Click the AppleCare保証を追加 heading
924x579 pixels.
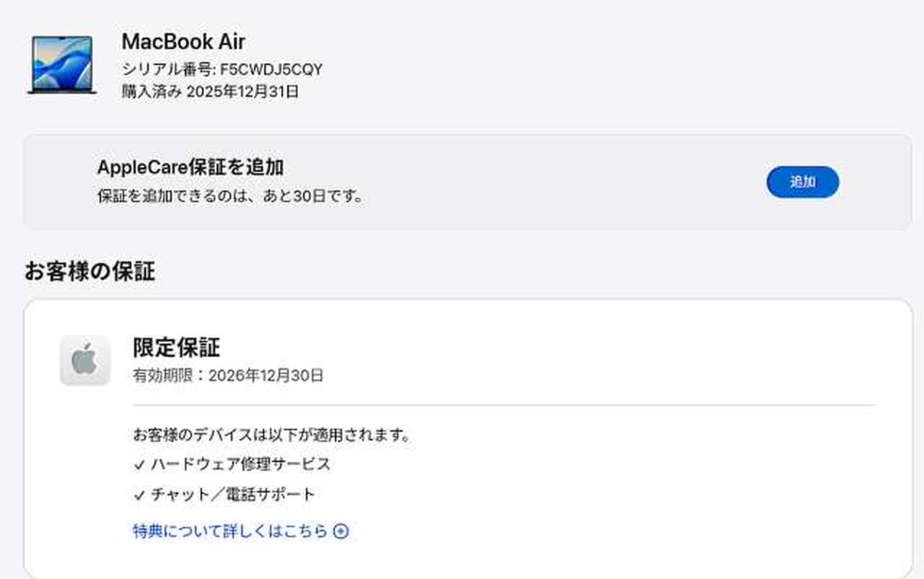[x=191, y=167]
